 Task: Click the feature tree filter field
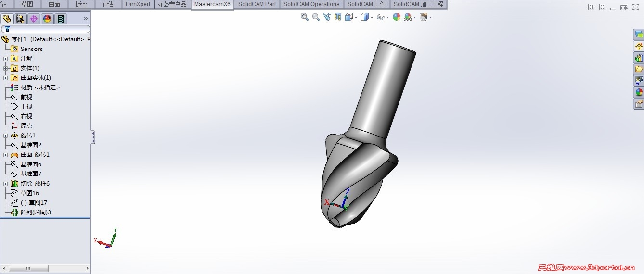tap(46, 29)
